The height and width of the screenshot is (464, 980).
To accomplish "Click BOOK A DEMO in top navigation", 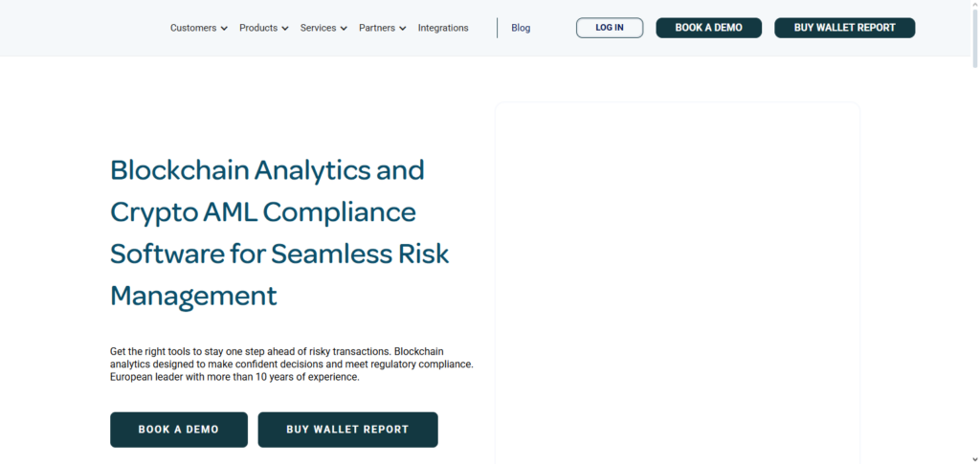I will pyautogui.click(x=708, y=28).
